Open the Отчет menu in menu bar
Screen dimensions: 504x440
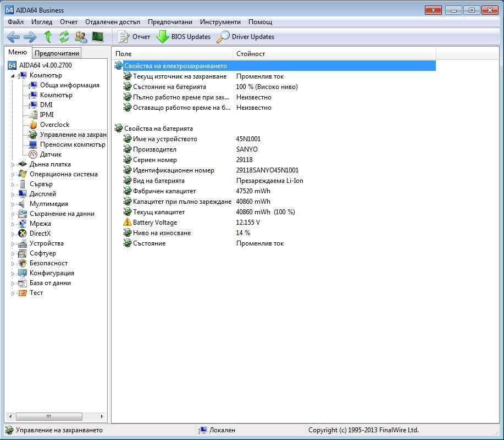click(69, 22)
